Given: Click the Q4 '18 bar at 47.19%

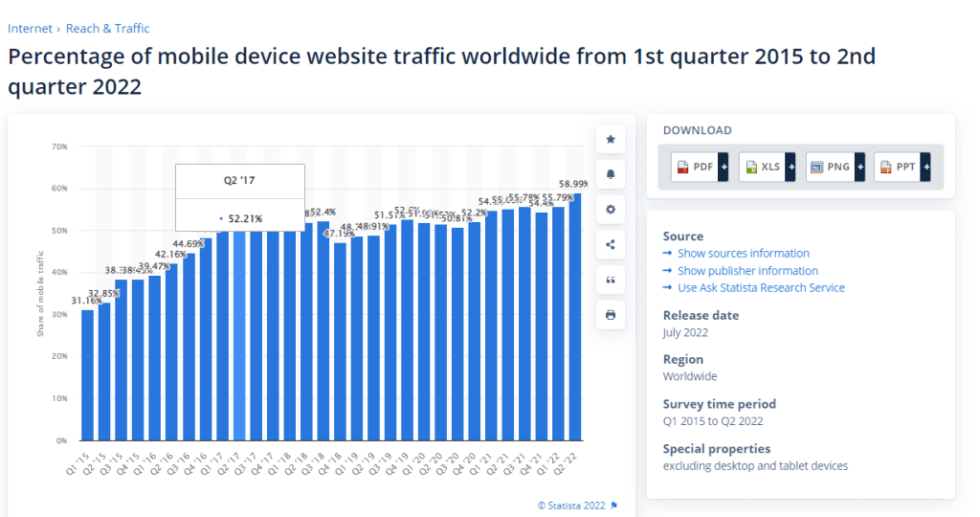Looking at the screenshot, I should point(340,342).
